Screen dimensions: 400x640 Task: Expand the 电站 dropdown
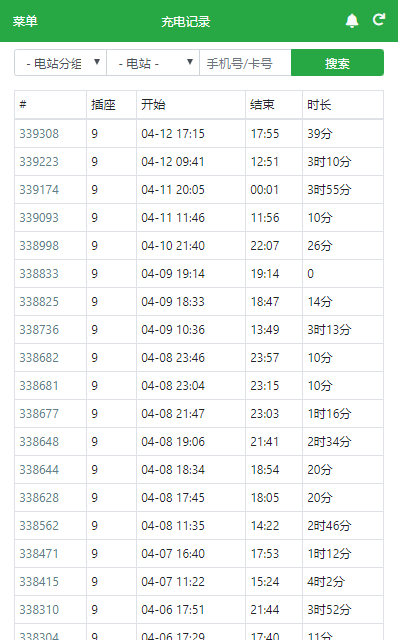point(153,63)
